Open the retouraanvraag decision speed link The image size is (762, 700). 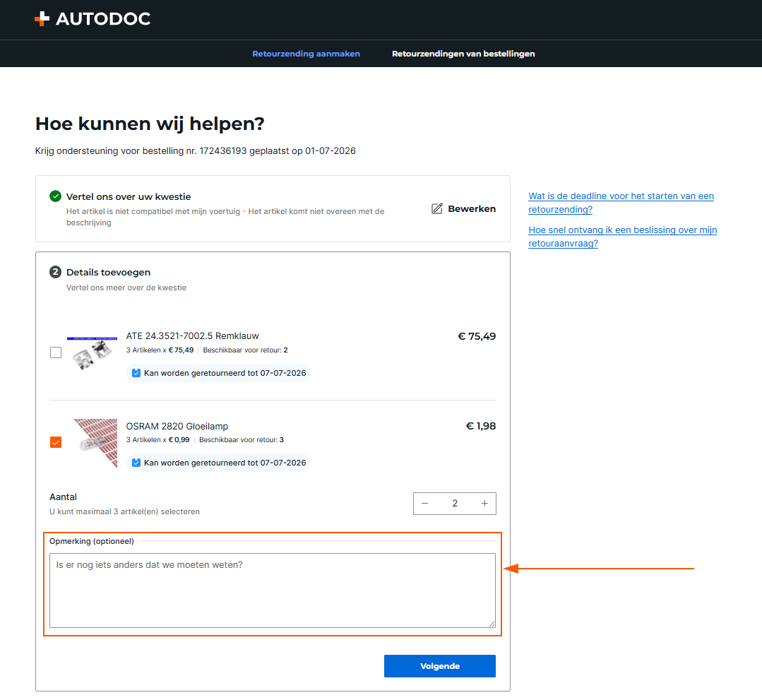click(623, 237)
